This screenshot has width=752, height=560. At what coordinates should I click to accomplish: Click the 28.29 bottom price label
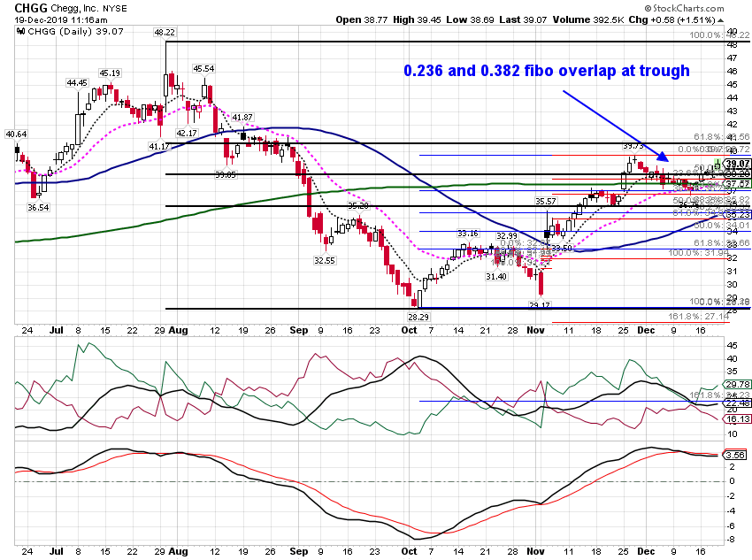pos(418,317)
